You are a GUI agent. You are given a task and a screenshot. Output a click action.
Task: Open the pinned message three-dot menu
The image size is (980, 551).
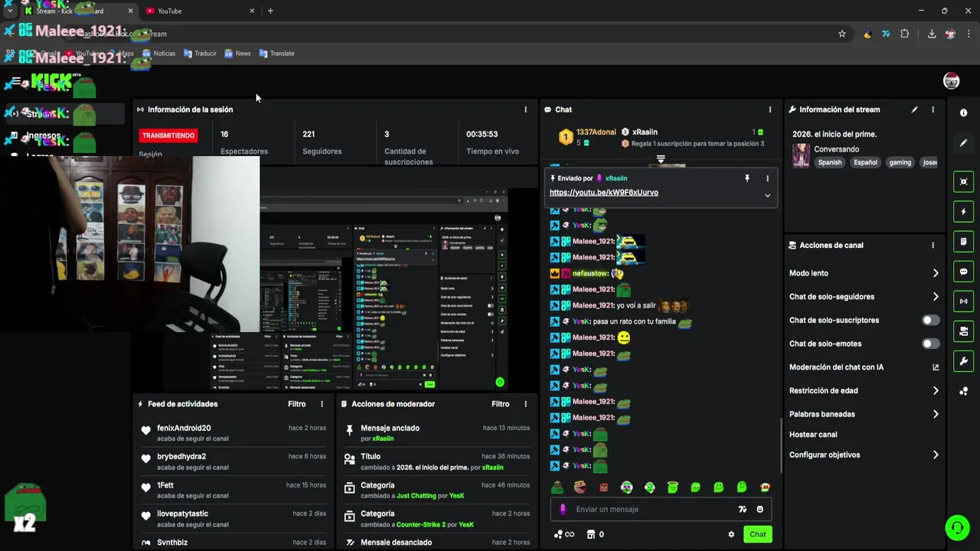coord(767,178)
